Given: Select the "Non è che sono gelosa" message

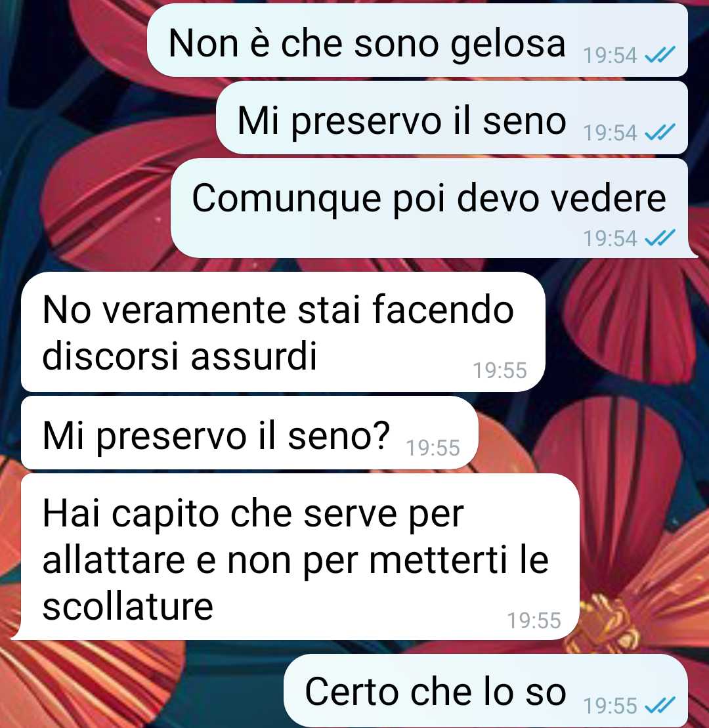Looking at the screenshot, I should pyautogui.click(x=418, y=41).
